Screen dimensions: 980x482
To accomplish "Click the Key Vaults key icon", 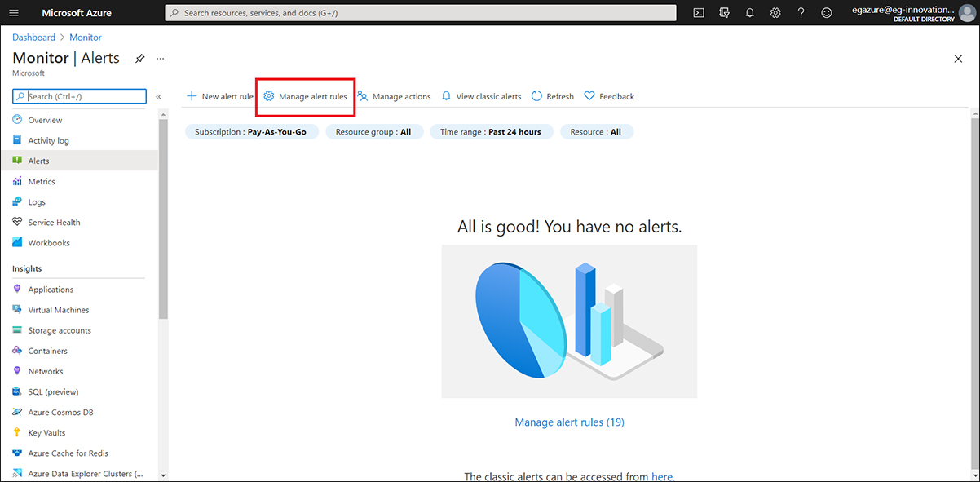I will [18, 432].
